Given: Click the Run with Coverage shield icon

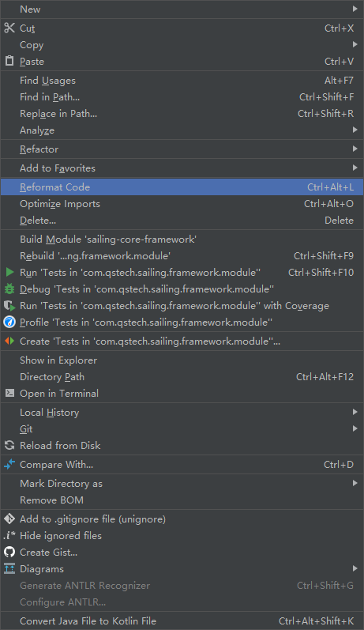Looking at the screenshot, I should (x=9, y=305).
